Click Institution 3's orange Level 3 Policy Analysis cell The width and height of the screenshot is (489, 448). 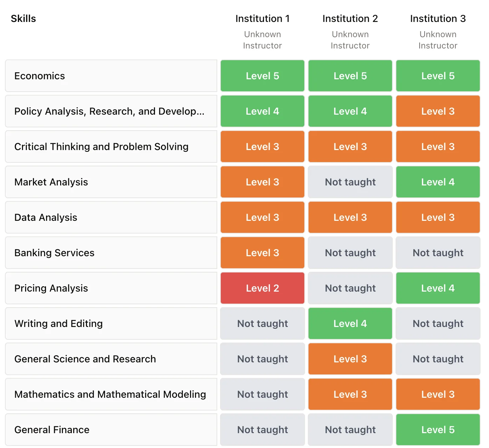pos(438,111)
